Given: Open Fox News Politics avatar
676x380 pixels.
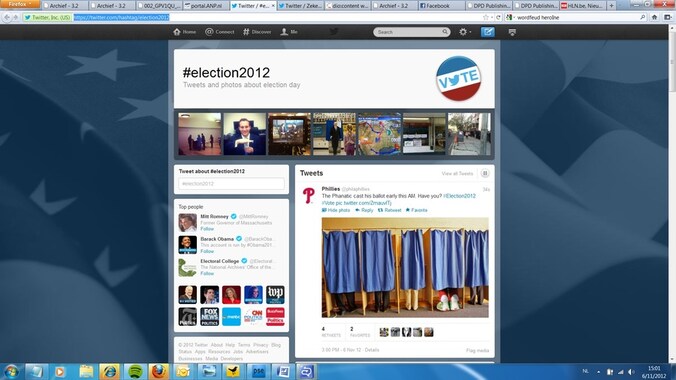Looking at the screenshot, I should (x=210, y=317).
